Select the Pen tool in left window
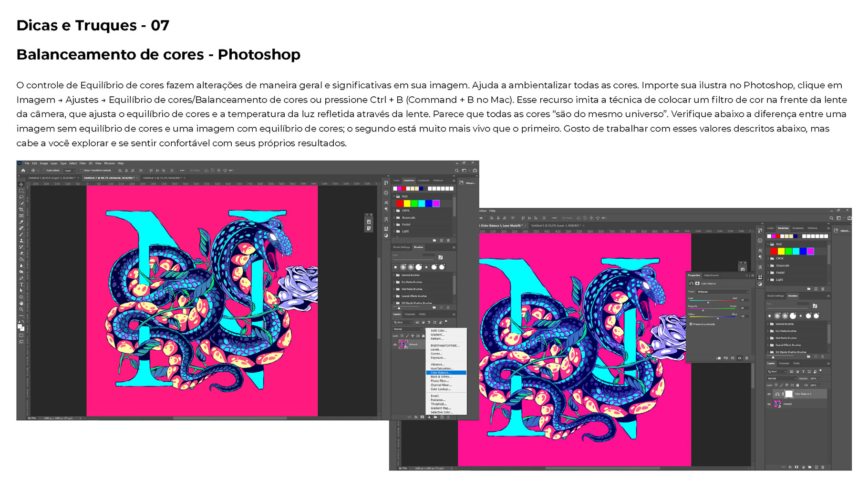Viewport: 868px width, 488px height. (21, 278)
